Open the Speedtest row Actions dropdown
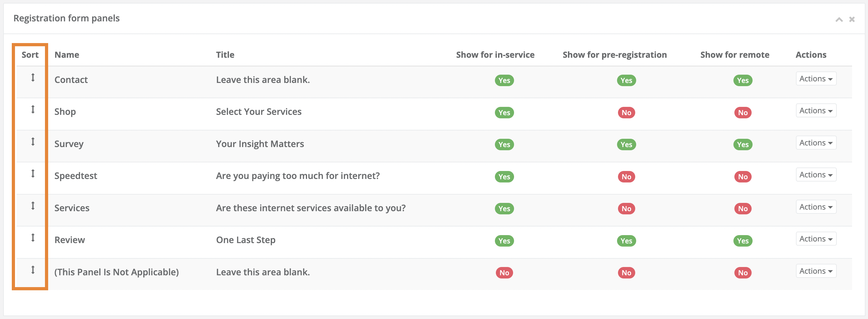The height and width of the screenshot is (319, 868). pyautogui.click(x=815, y=175)
